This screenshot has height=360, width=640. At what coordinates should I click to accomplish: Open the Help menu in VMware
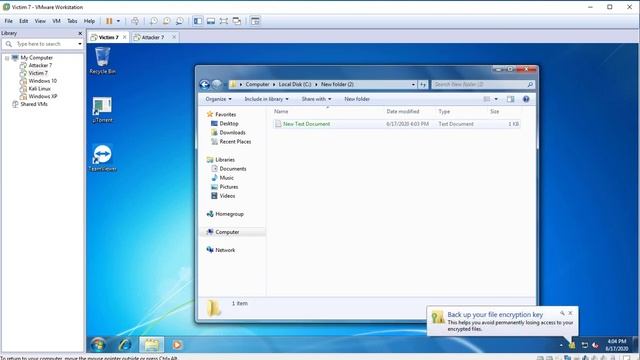(89, 21)
